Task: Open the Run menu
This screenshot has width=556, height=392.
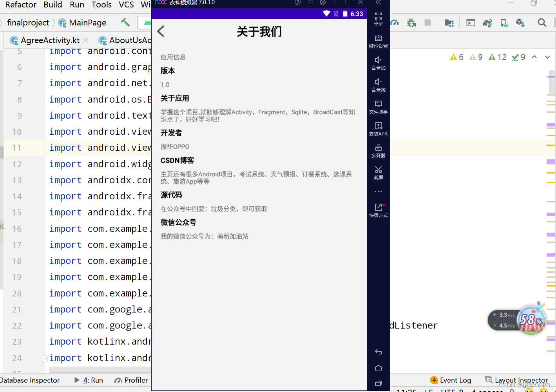Action: [77, 5]
